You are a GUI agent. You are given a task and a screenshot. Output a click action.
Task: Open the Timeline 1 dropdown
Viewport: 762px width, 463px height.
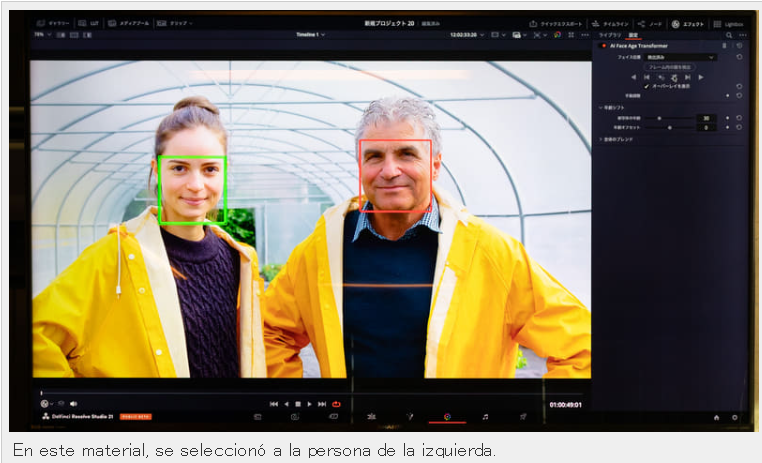click(x=311, y=34)
